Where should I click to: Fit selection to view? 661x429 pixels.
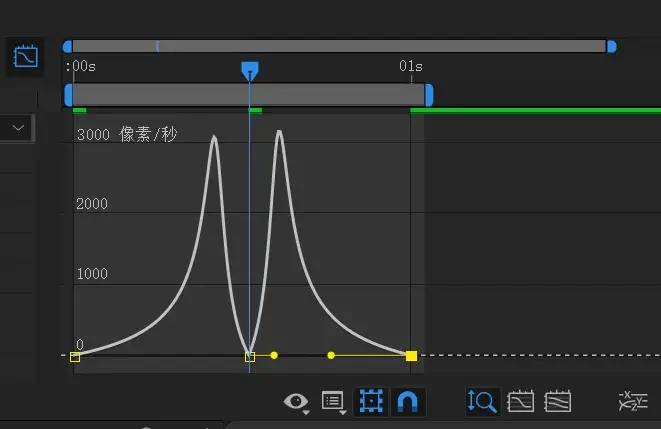(x=521, y=401)
